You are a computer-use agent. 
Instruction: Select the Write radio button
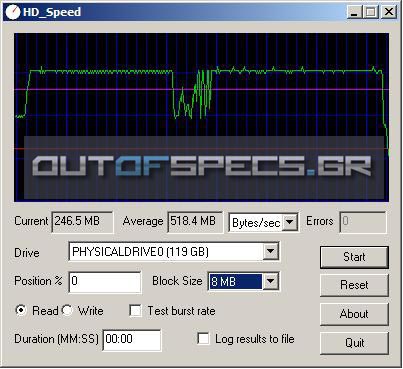click(67, 311)
